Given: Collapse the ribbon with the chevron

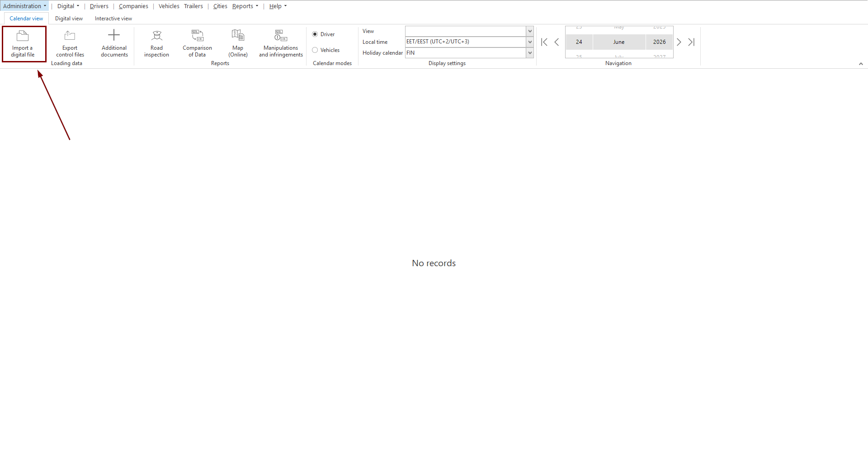Looking at the screenshot, I should pos(861,64).
